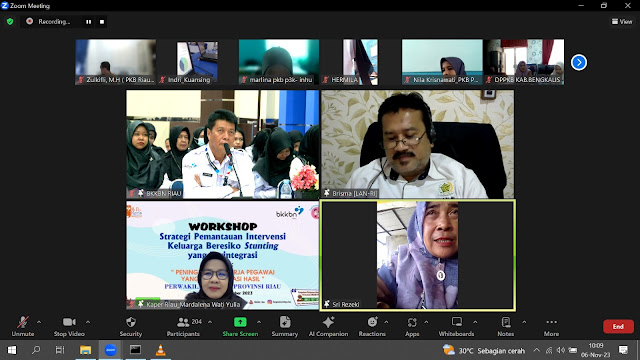640x360 pixels.
Task: Open Task View on taskbar
Action: tap(60, 350)
